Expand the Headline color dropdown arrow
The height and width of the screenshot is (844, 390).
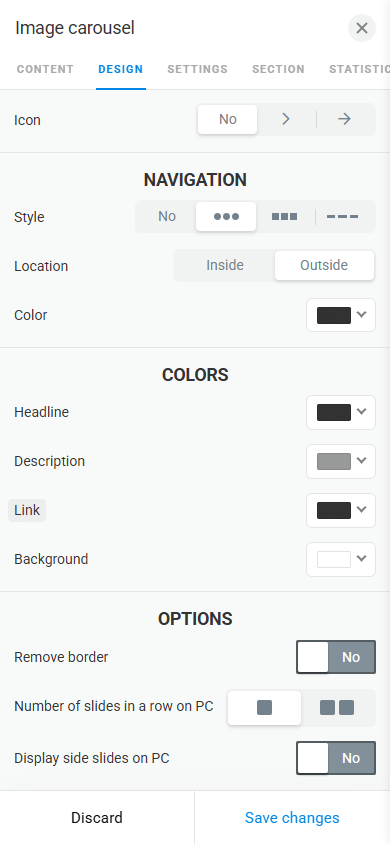pyautogui.click(x=362, y=412)
